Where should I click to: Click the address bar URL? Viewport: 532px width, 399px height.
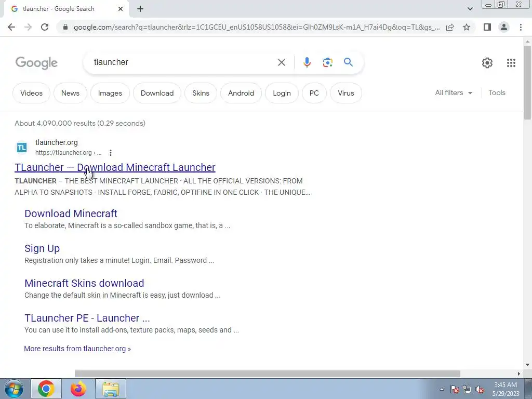[257, 27]
